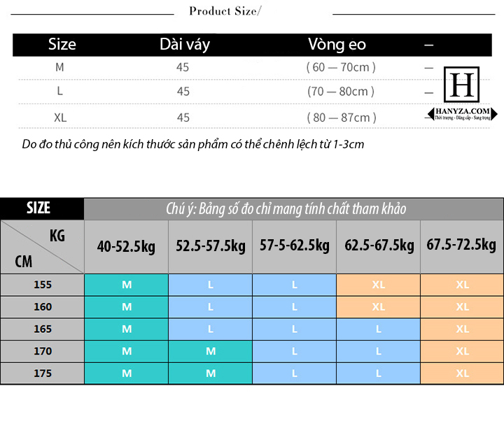Select the 155 height row label

click(x=42, y=285)
